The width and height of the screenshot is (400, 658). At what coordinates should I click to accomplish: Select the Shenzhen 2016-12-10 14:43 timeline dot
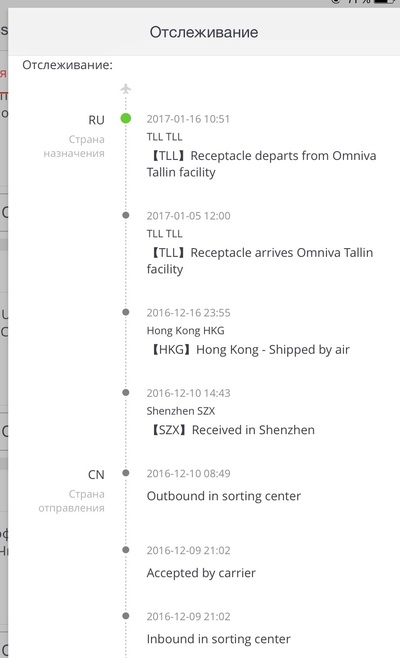[125, 393]
